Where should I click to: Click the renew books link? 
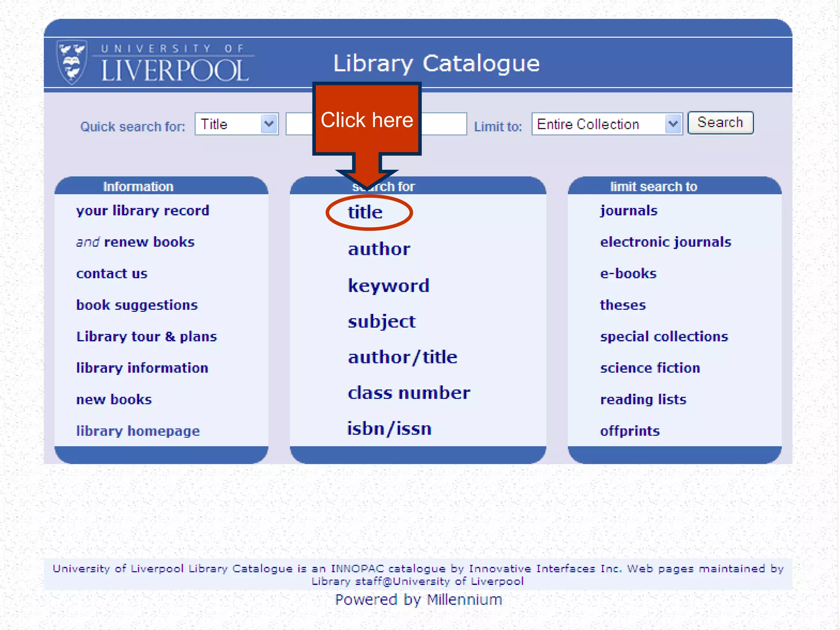[x=149, y=242]
